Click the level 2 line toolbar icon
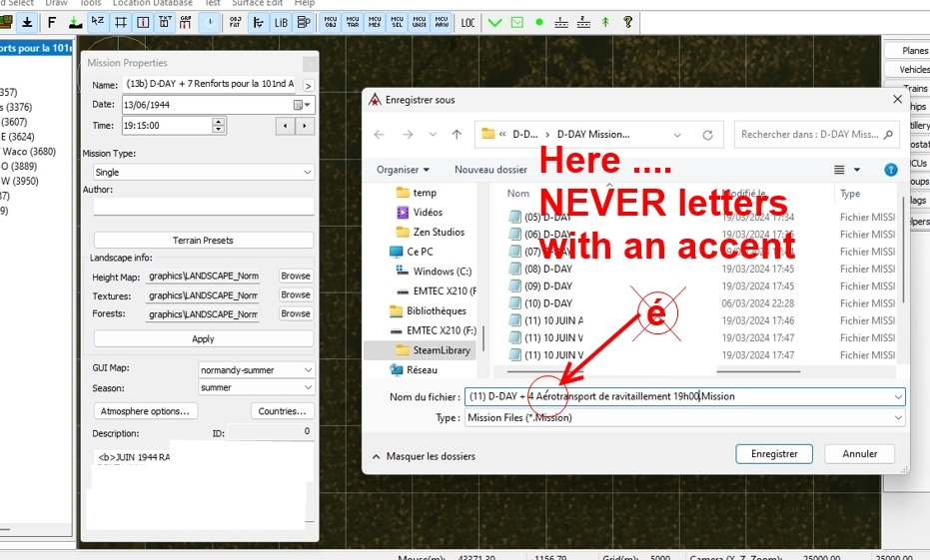Image resolution: width=930 pixels, height=560 pixels. [583, 23]
